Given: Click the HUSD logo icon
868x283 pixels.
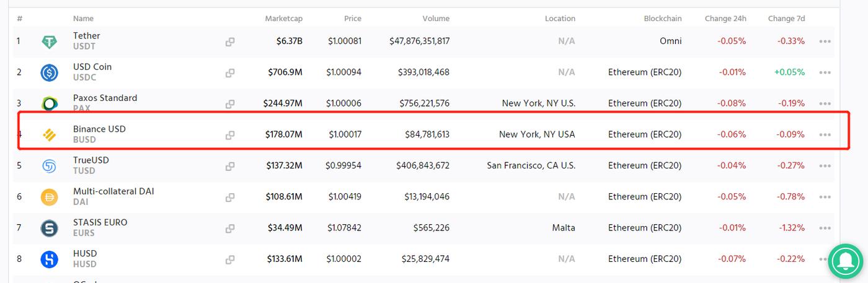Looking at the screenshot, I should point(49,259).
